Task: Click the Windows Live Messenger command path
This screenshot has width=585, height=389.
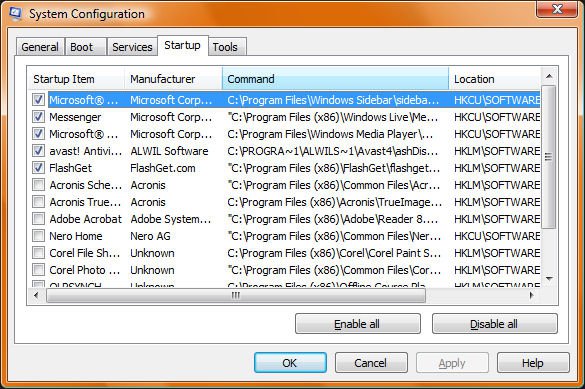Action: (333, 117)
